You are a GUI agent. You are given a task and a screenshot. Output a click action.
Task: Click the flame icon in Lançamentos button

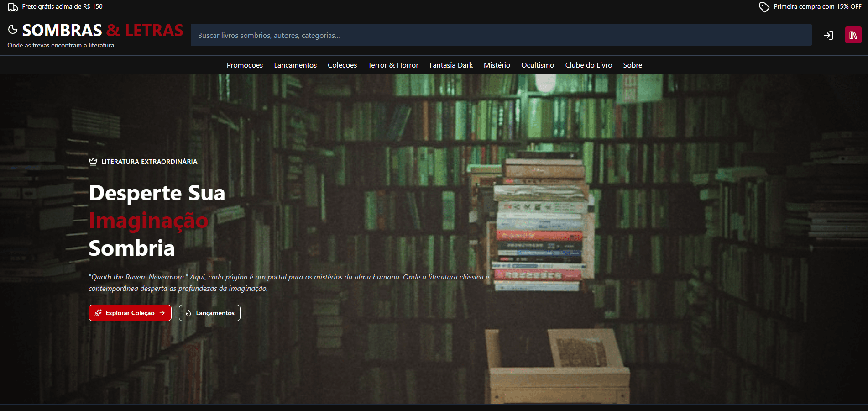[188, 313]
